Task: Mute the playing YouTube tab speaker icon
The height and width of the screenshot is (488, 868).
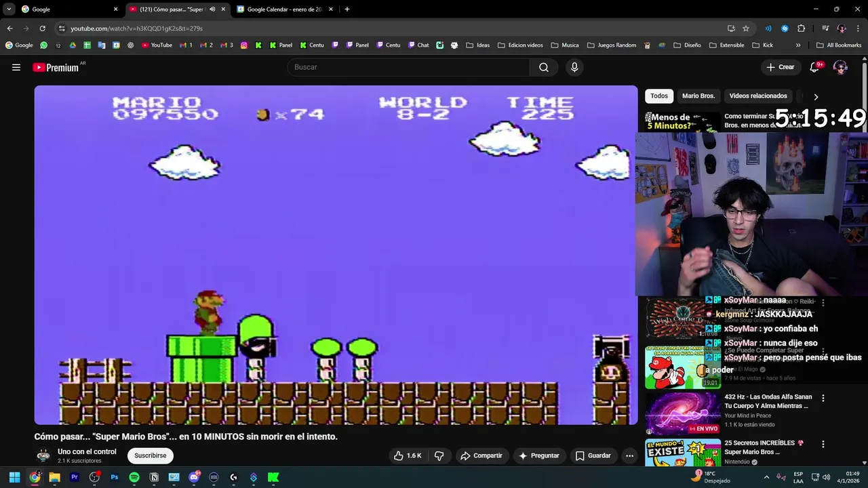Action: 212,9
